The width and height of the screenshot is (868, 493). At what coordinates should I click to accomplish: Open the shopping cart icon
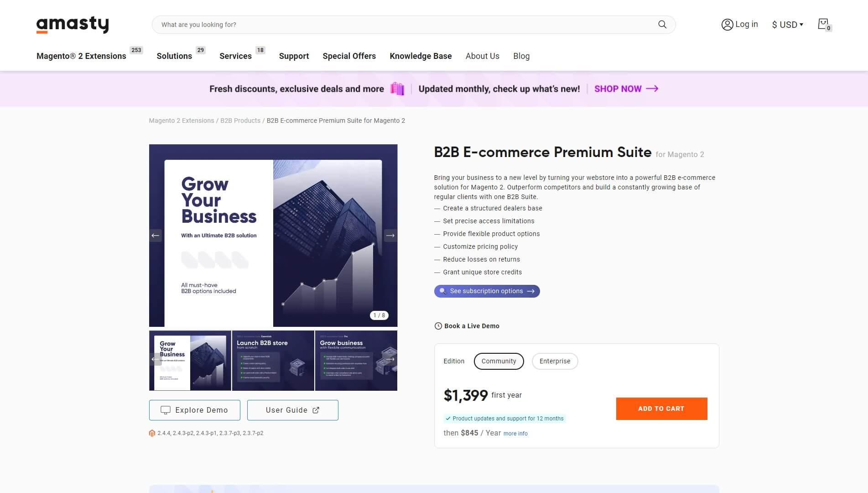(x=823, y=24)
